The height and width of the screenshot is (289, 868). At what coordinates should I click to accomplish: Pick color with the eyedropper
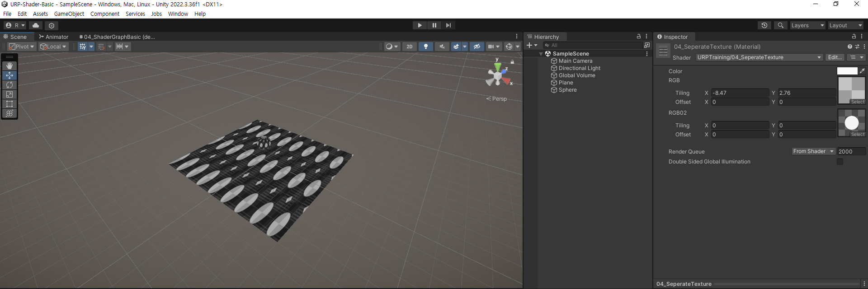[862, 71]
